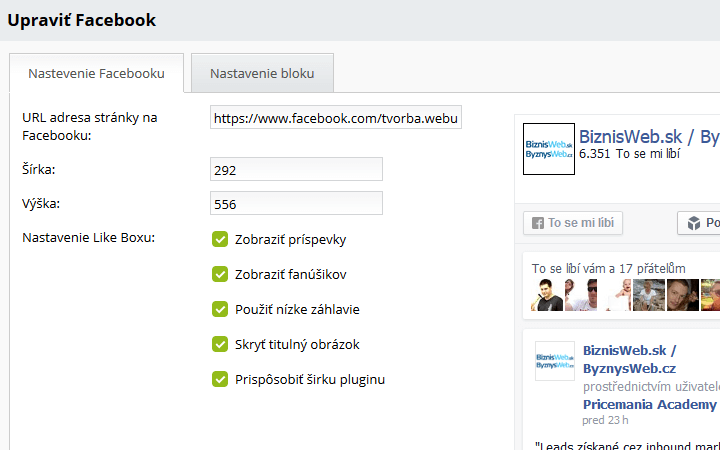Screen dimensions: 720x450
Task: Click the Facebook URL address input field
Action: [336, 118]
